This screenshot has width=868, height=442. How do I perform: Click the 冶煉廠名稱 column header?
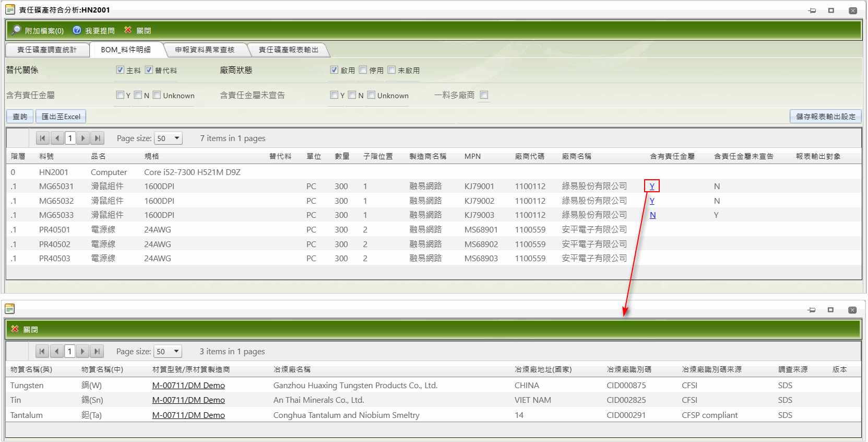click(292, 369)
